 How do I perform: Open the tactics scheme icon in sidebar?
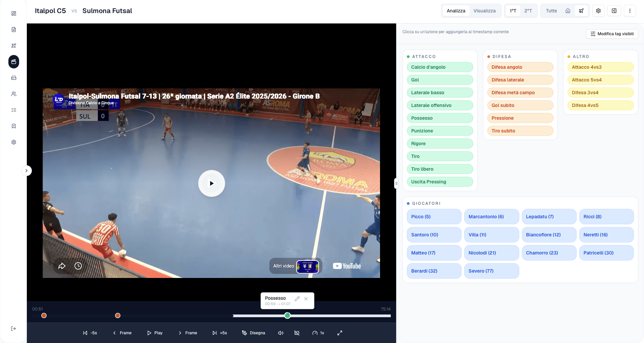(14, 46)
